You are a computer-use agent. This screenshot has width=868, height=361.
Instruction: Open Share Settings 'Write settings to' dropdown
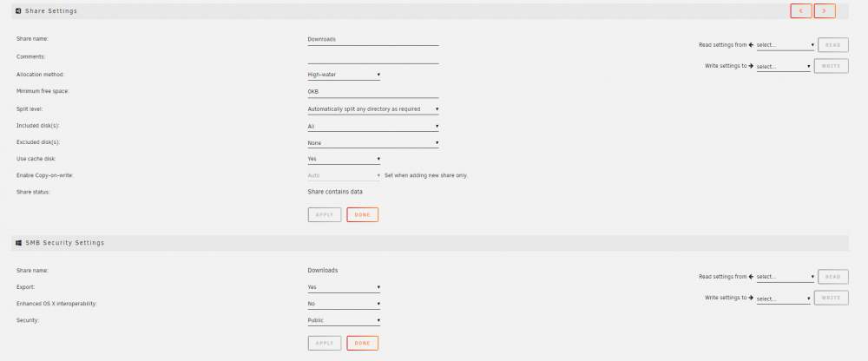tap(783, 67)
